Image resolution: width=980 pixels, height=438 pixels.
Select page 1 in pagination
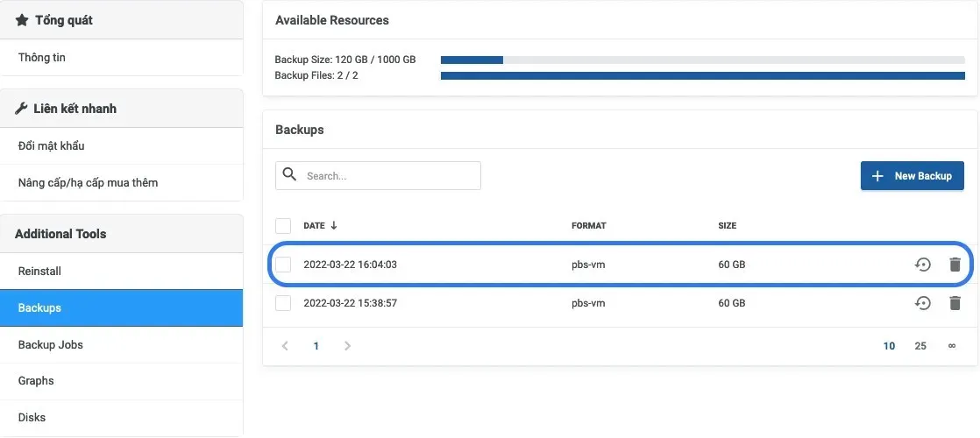[x=316, y=345]
